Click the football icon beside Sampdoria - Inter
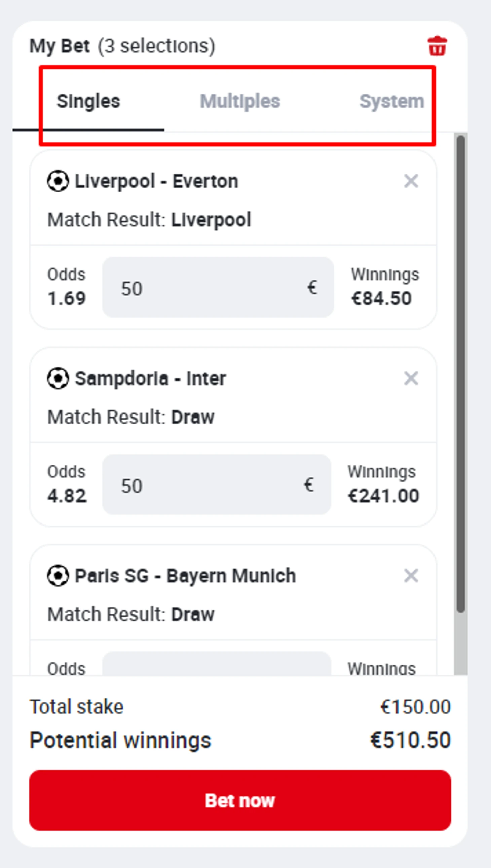This screenshot has height=868, width=491. (x=58, y=378)
